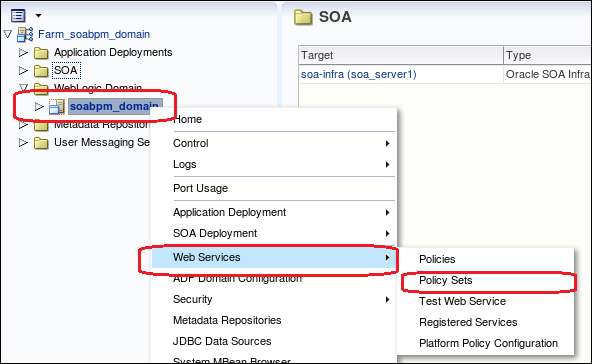The height and width of the screenshot is (364, 592).
Task: Click the Farm_soabpm_domain farm icon
Action: point(25,34)
